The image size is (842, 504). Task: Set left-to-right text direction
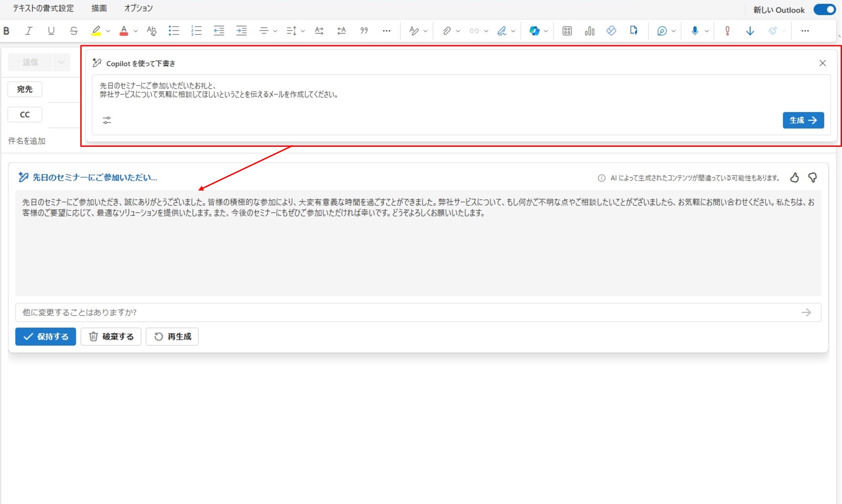pos(319,31)
